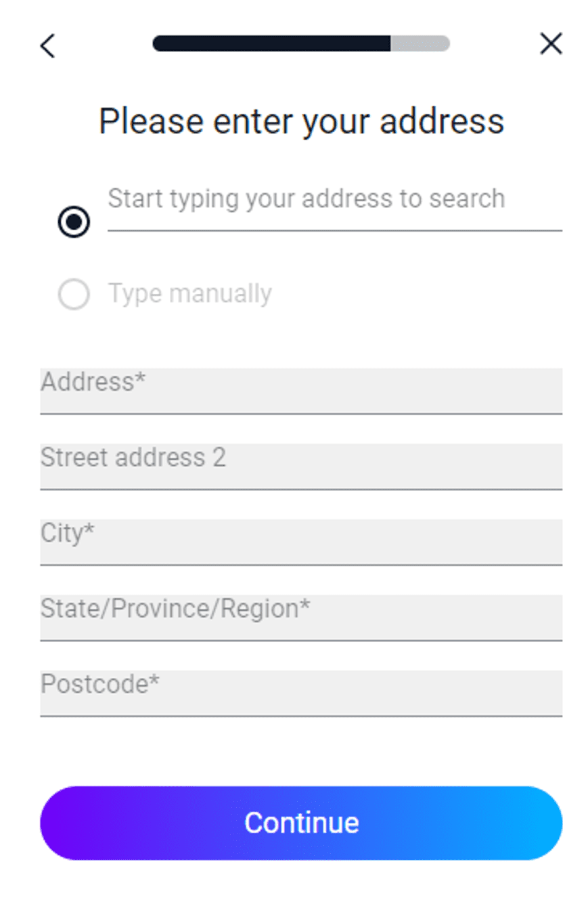Image resolution: width=588 pixels, height=902 pixels.
Task: Click the 'Postcode*' placeholder text
Action: [x=100, y=685]
